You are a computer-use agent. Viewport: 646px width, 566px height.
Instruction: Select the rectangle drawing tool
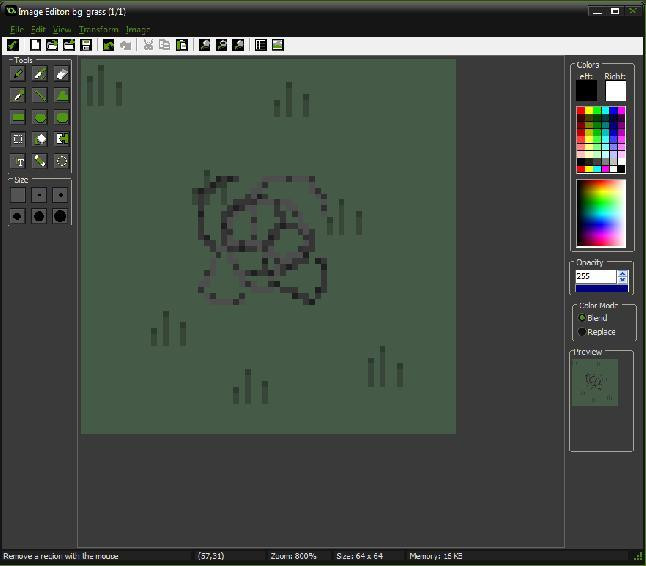coord(18,117)
